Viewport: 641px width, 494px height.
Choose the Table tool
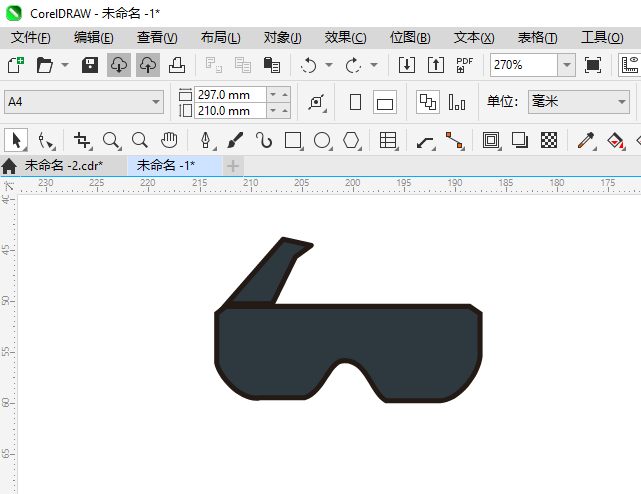pyautogui.click(x=389, y=140)
